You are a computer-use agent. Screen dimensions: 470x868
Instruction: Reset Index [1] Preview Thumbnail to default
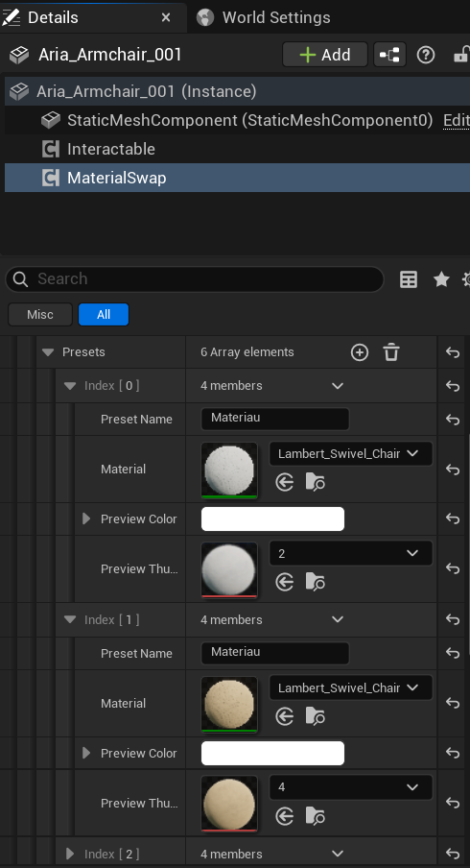pyautogui.click(x=453, y=803)
